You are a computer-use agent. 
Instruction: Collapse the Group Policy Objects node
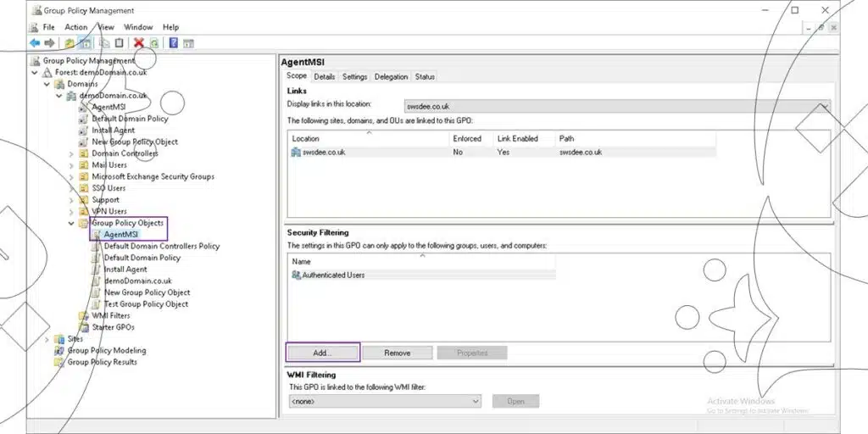pyautogui.click(x=71, y=223)
